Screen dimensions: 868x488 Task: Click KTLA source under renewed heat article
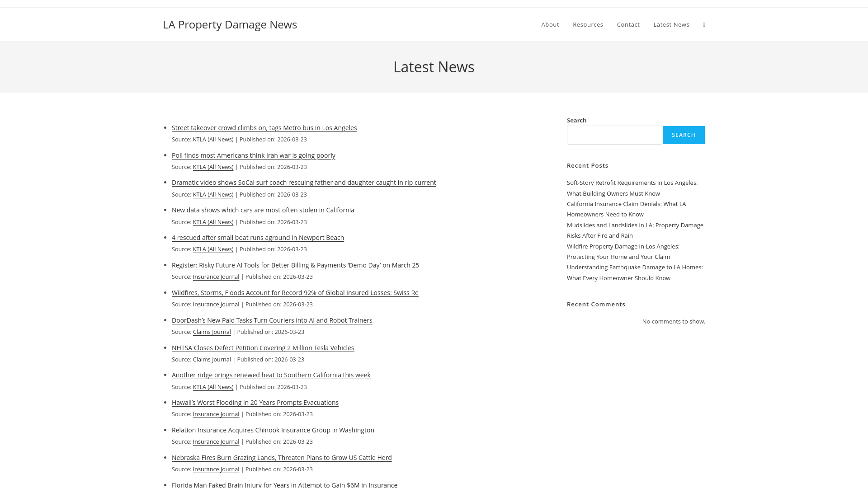(x=213, y=387)
